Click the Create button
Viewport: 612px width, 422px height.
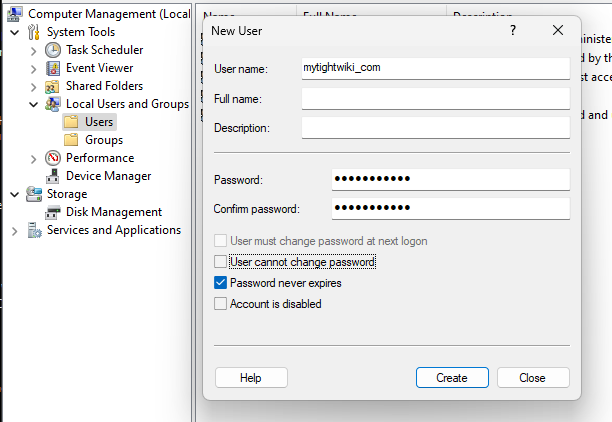(x=451, y=378)
